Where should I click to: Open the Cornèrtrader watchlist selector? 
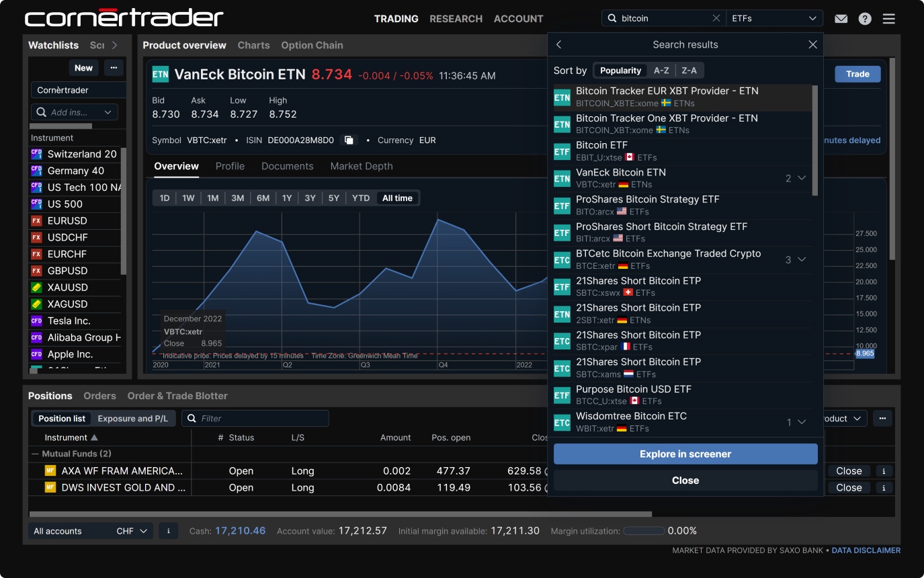coord(79,90)
